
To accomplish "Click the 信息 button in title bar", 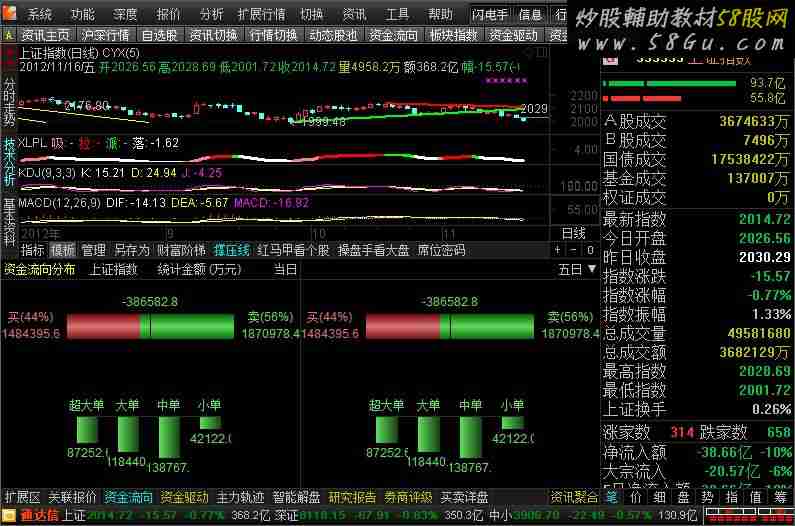I will (531, 15).
